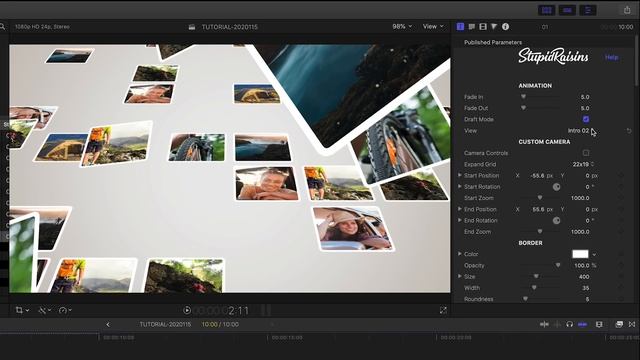Click the border Opacity value 100.0

(x=582, y=265)
